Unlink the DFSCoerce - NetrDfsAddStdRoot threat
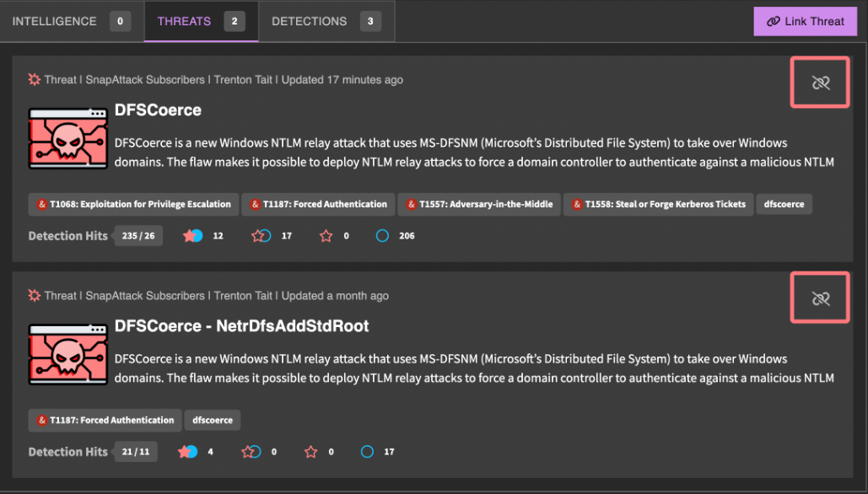The image size is (868, 494). (x=820, y=298)
